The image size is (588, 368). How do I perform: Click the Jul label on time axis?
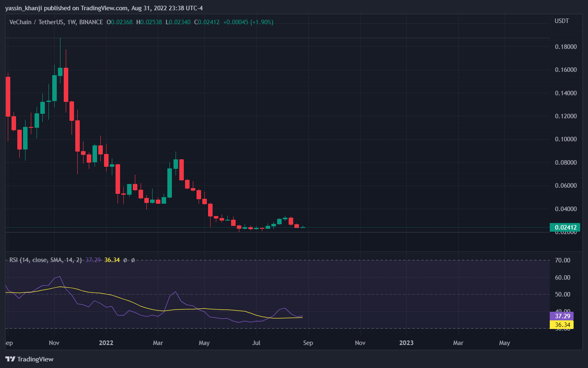[x=256, y=343]
